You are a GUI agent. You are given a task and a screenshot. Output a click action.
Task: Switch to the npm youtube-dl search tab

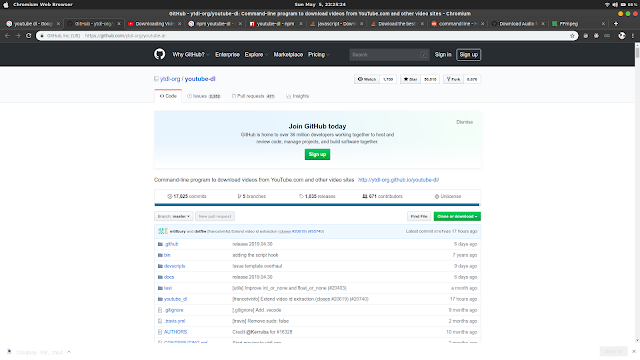pyautogui.click(x=215, y=24)
